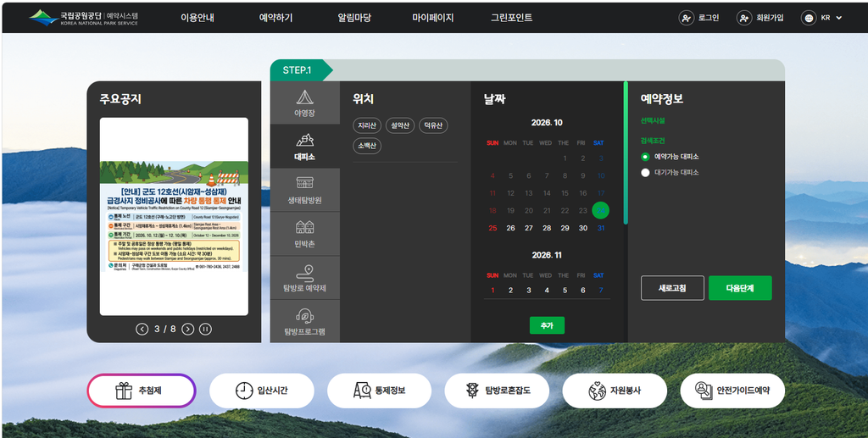
Task: Open the 자원봉사 globe shortcut
Action: click(x=615, y=391)
